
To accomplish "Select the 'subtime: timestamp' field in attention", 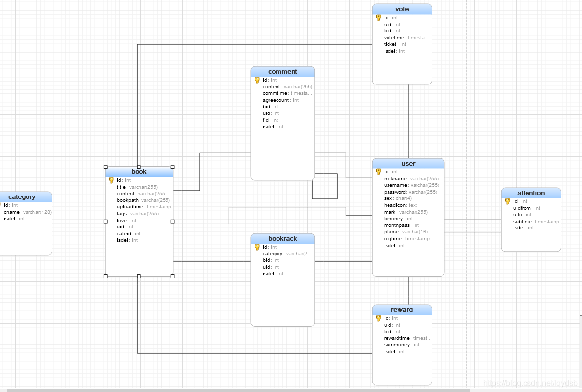I will (x=536, y=222).
